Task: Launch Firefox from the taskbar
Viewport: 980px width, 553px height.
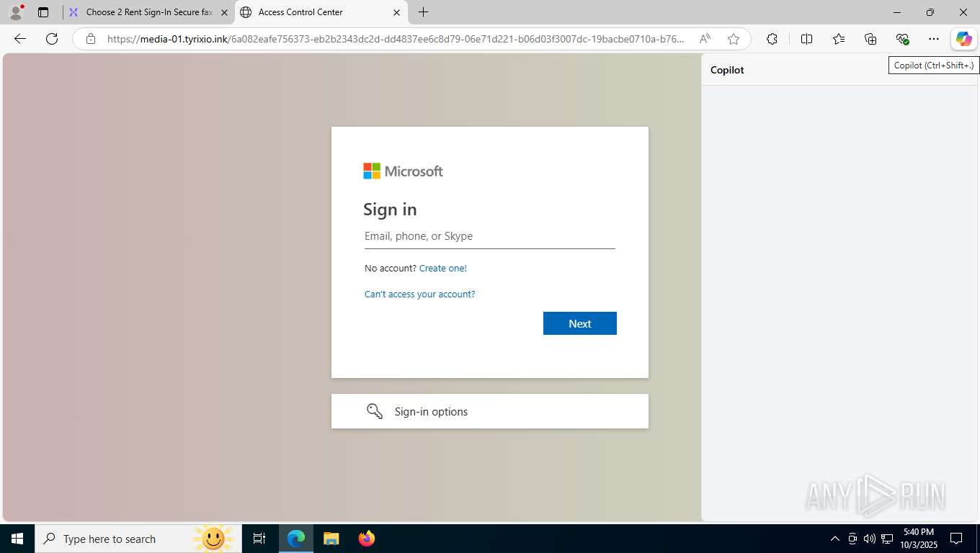Action: [367, 539]
